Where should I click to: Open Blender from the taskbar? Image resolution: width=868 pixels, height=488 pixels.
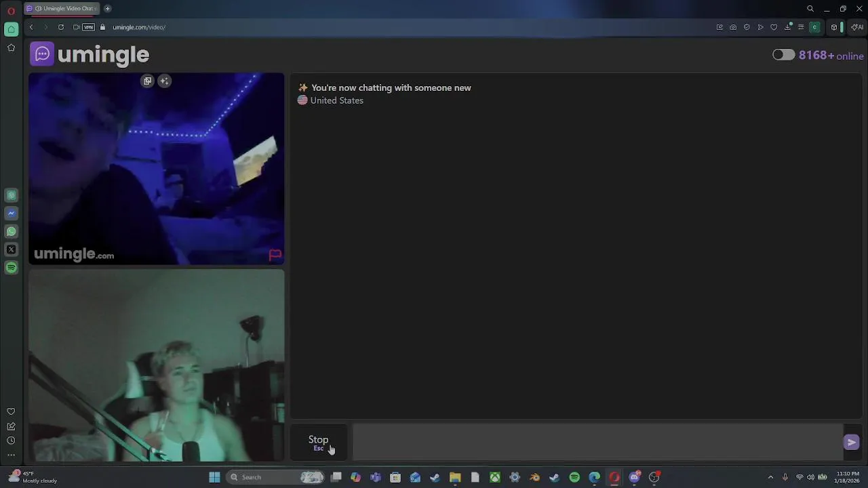pos(534,477)
